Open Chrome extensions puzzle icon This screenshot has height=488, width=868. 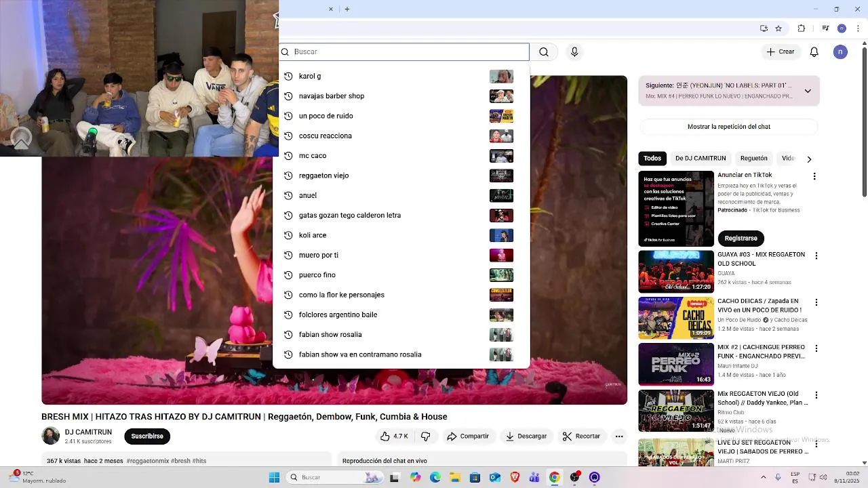coord(802,28)
